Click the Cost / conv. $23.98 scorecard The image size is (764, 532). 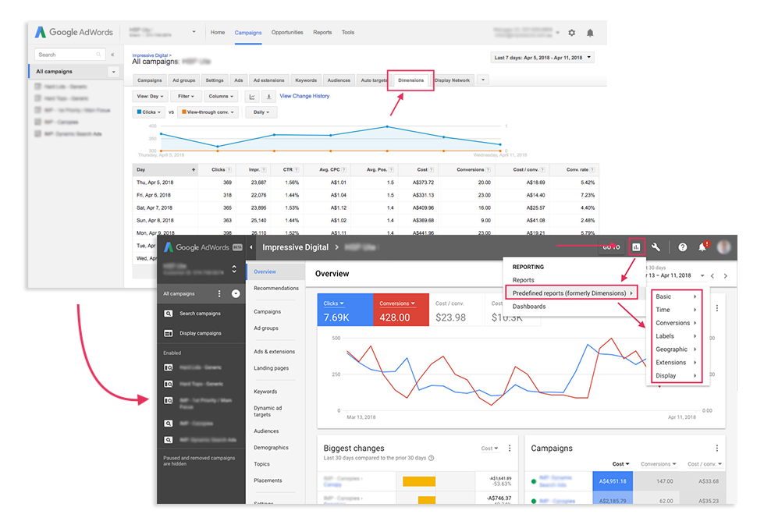tap(457, 310)
